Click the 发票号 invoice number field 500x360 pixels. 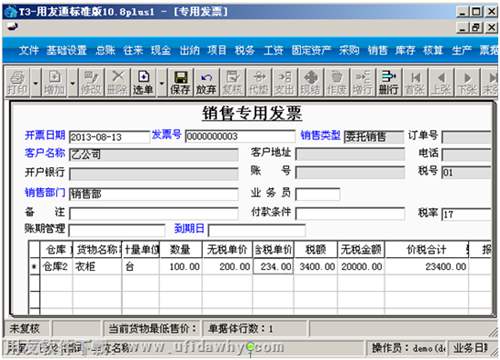[240, 136]
